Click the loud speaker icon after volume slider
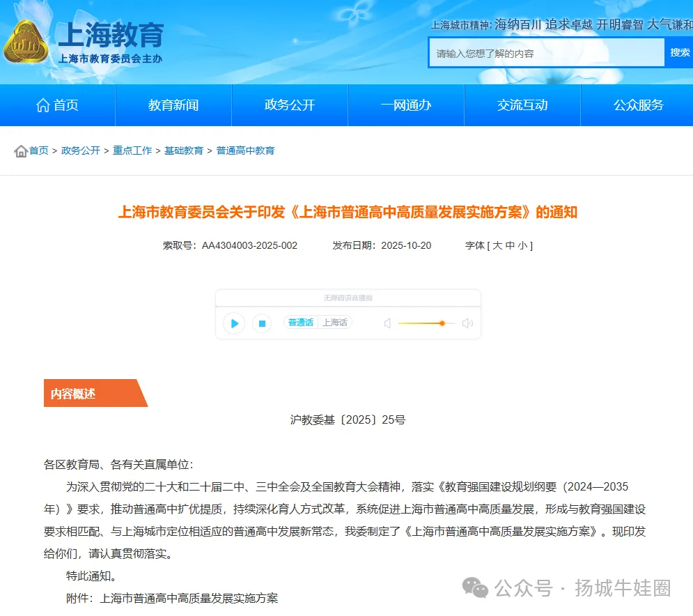Viewport: 693px width, 616px height. pyautogui.click(x=467, y=323)
